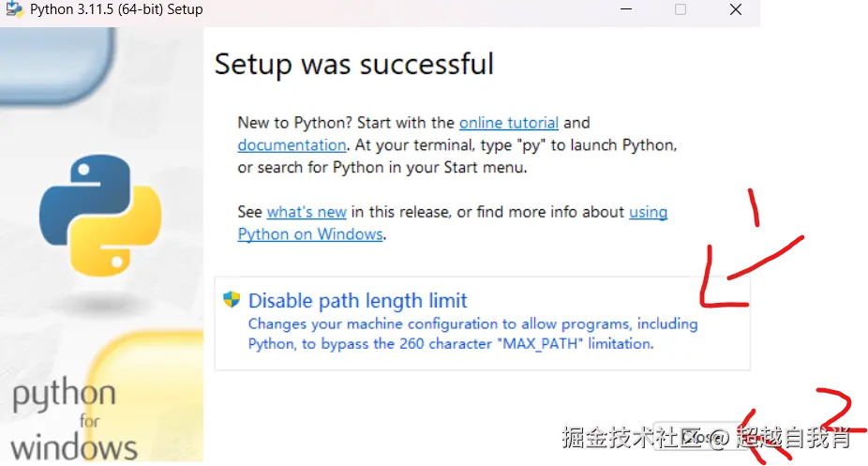Follow the what's new link
The image size is (868, 466).
coord(307,212)
